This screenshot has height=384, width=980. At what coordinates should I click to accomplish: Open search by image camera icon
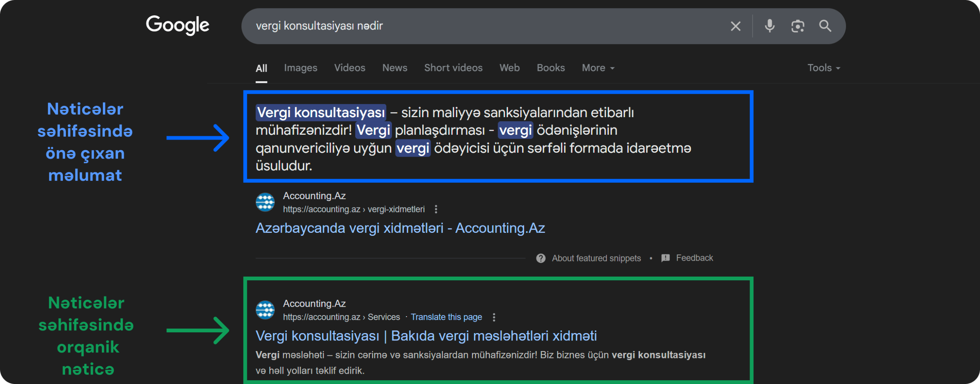(797, 26)
